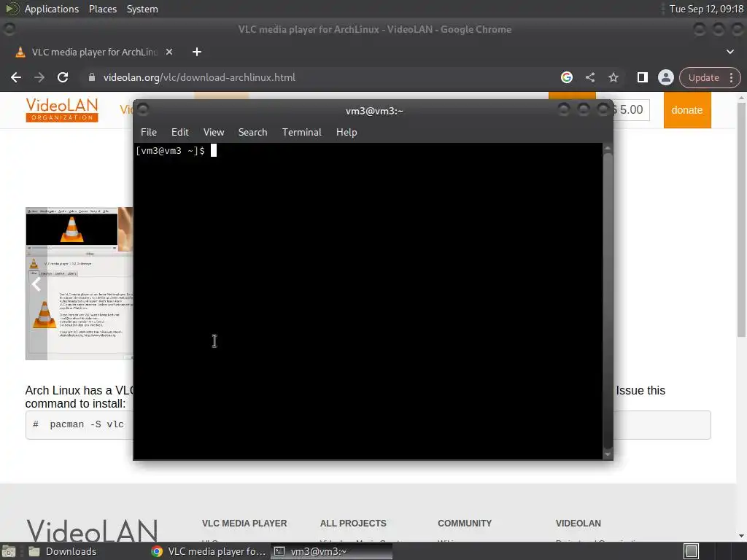
Task: Select vm3@vm3:~ terminal taskbar item
Action: tap(332, 551)
